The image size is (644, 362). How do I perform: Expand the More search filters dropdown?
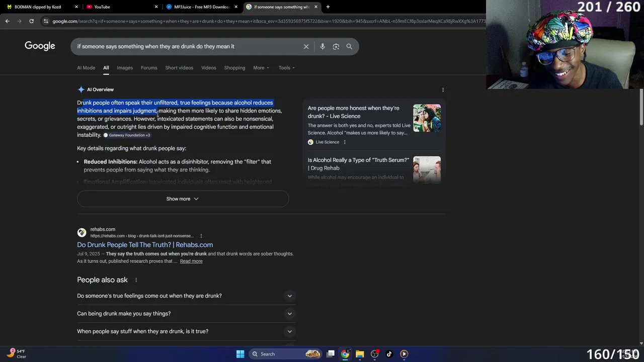pos(261,68)
